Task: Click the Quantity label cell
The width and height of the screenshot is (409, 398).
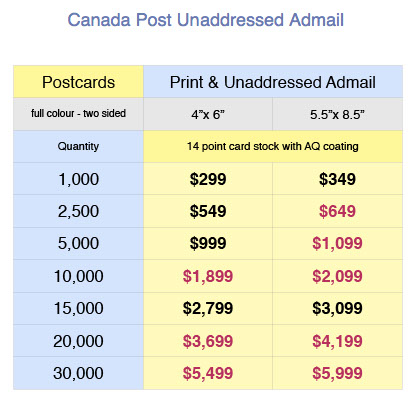Action: 78,146
